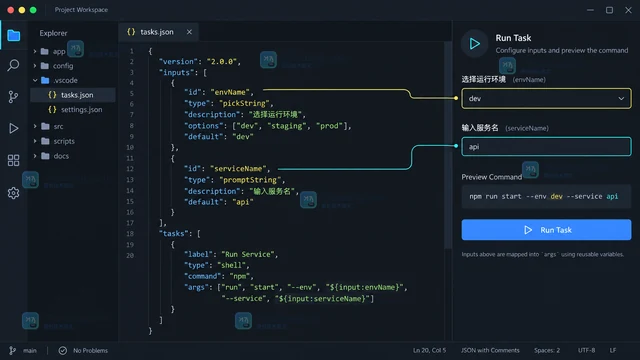The width and height of the screenshot is (640, 360).
Task: Click LF line ending in status bar
Action: (613, 350)
